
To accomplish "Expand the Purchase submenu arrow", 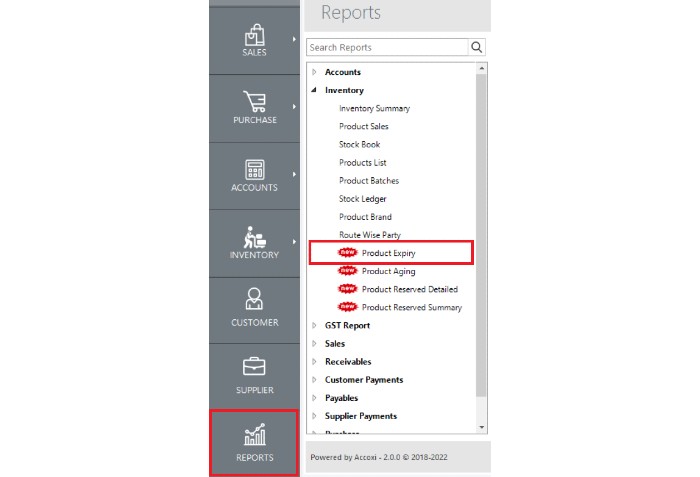I will (294, 107).
